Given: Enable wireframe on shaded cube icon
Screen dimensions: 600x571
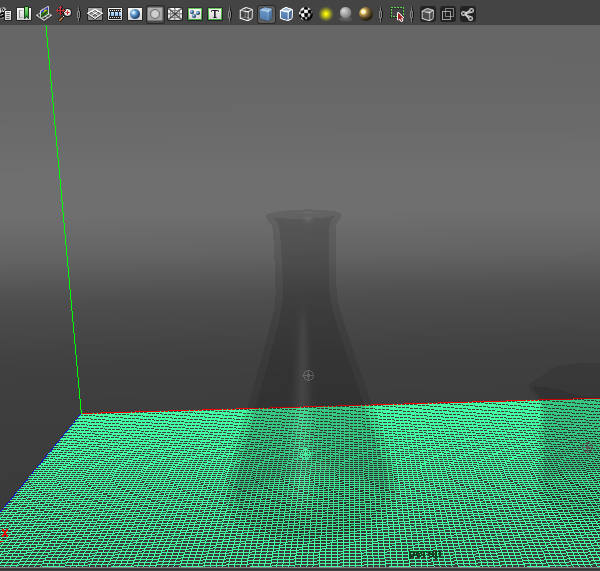Looking at the screenshot, I should point(286,14).
